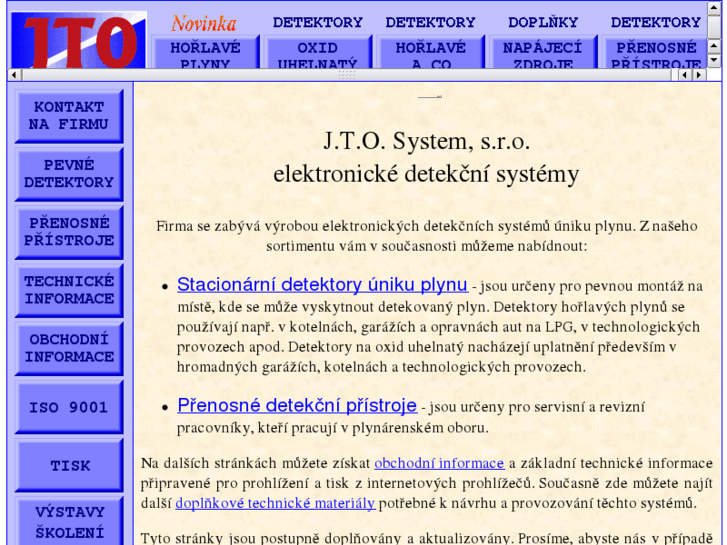Open the top Detektory Přenosné přístroje button
Screen dimensions: 727x545
(x=655, y=53)
